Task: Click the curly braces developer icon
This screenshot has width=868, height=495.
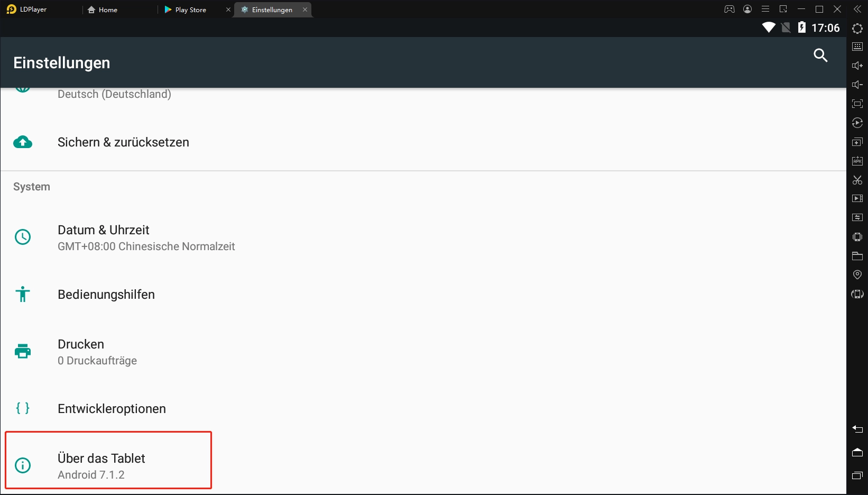Action: 23,408
